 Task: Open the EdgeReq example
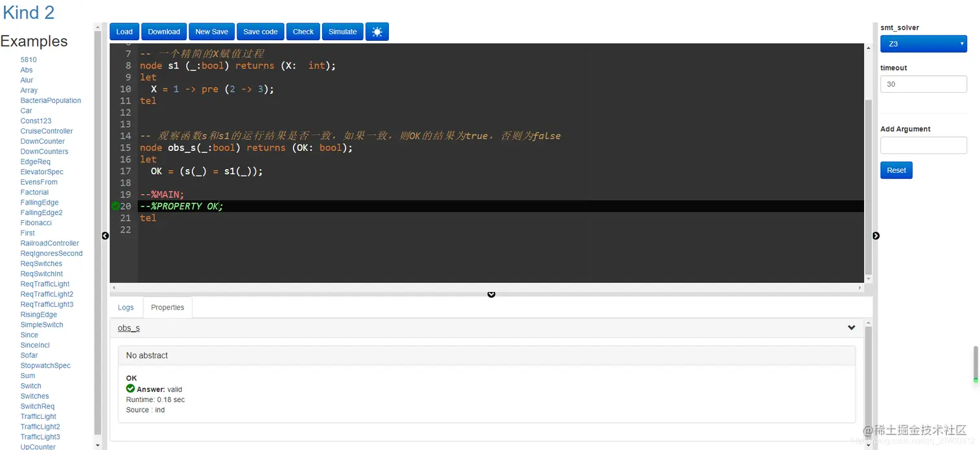(35, 162)
